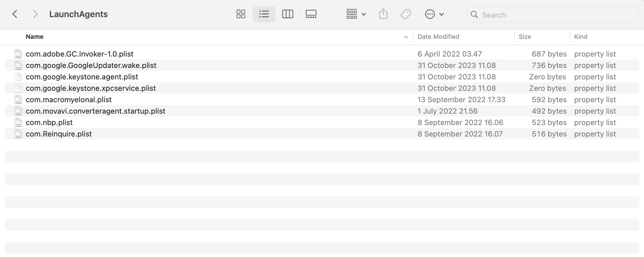Open the Group By dropdown
644x257 pixels.
click(356, 14)
